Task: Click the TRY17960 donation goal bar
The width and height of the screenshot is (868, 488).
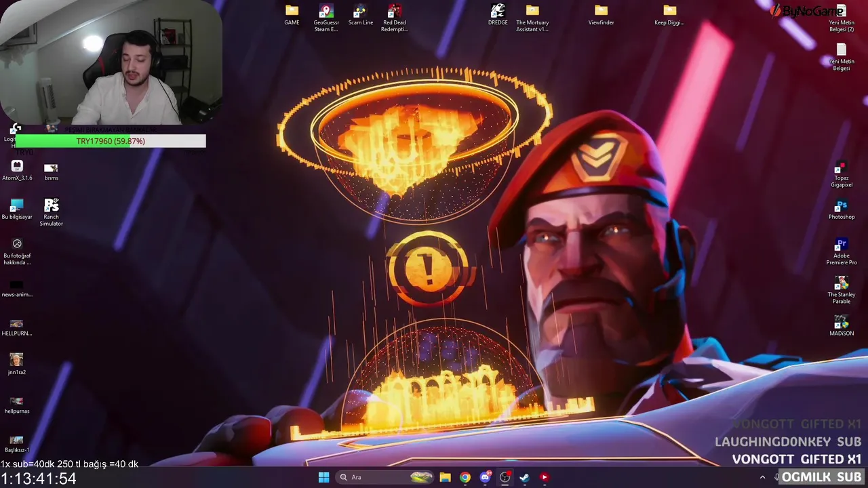Action: coord(111,141)
